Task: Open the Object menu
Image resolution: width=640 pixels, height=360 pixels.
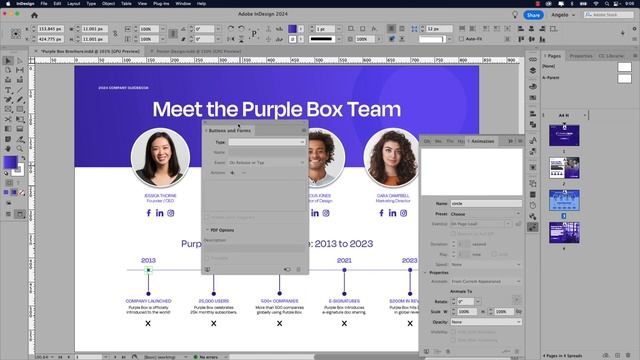Action: point(108,3)
